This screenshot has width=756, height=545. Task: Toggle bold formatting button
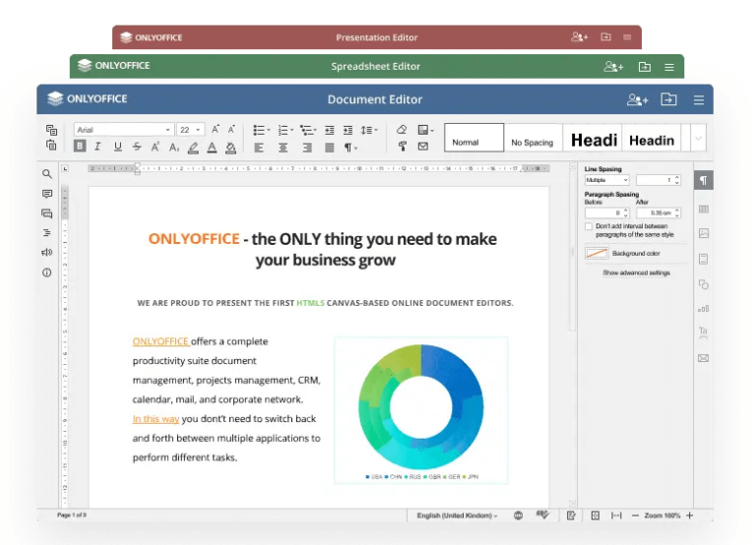(80, 148)
